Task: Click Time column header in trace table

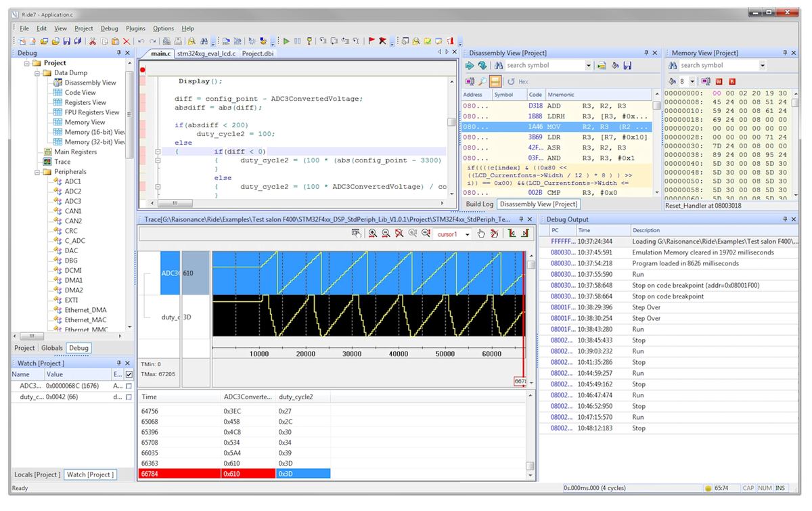Action: coord(180,397)
